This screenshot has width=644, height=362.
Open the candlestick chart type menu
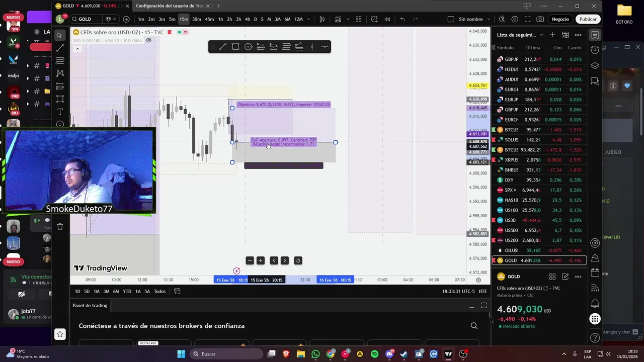(x=322, y=19)
